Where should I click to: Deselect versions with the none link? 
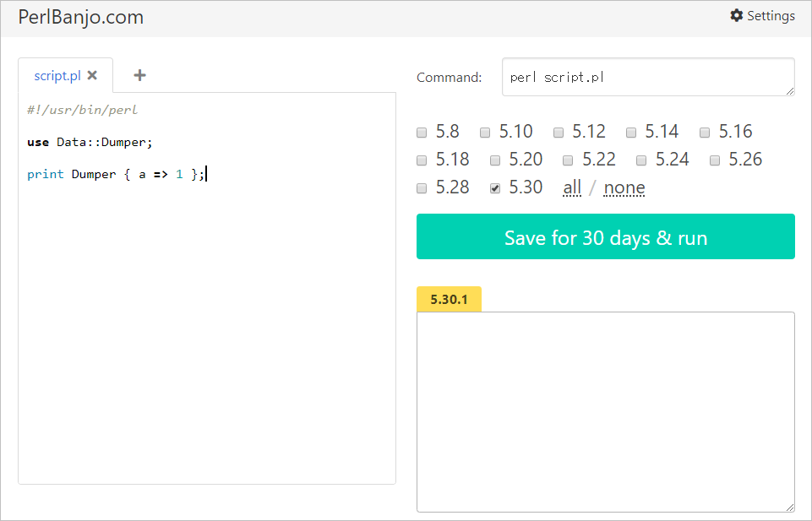[624, 187]
